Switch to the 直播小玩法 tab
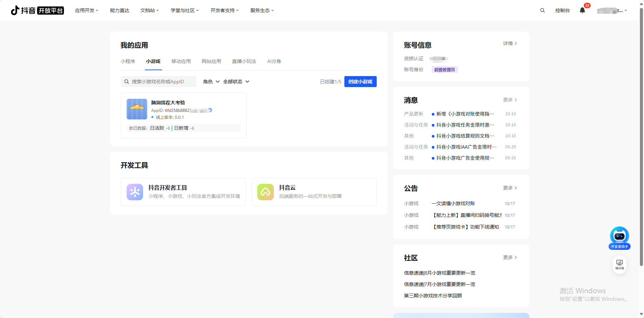 click(x=244, y=61)
